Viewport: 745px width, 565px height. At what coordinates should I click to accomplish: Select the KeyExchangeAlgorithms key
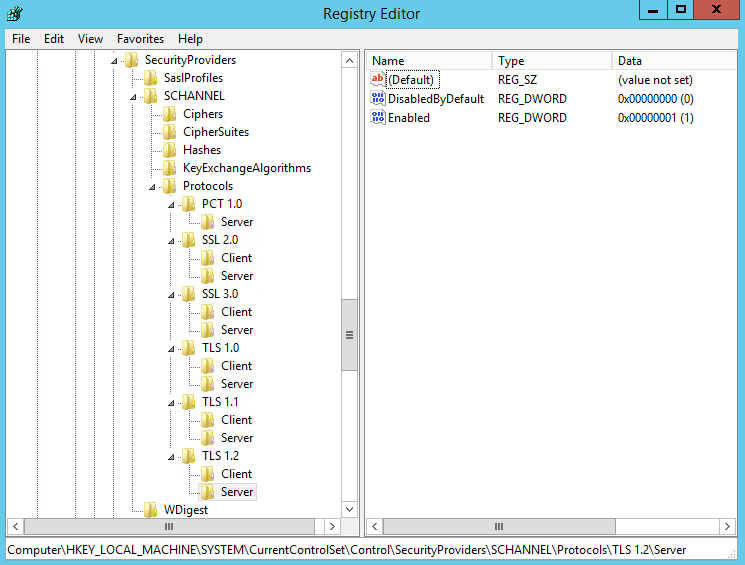[x=246, y=168]
